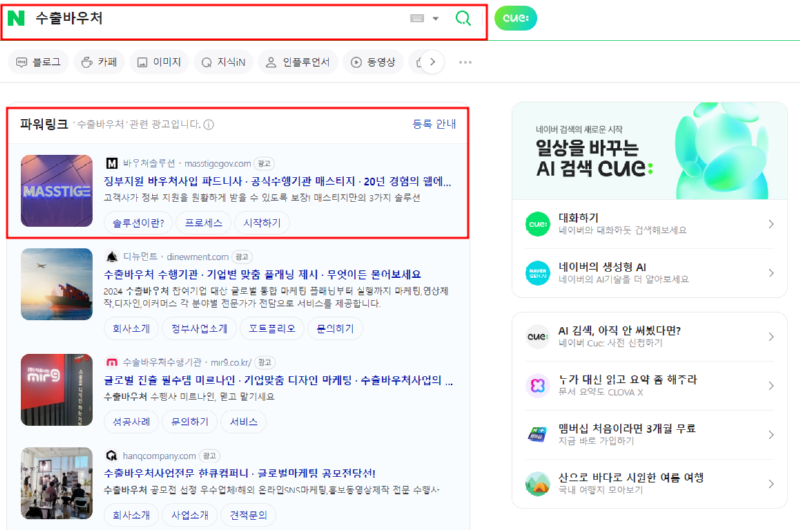Click the green Naver N logo
800x530 pixels.
click(x=16, y=18)
